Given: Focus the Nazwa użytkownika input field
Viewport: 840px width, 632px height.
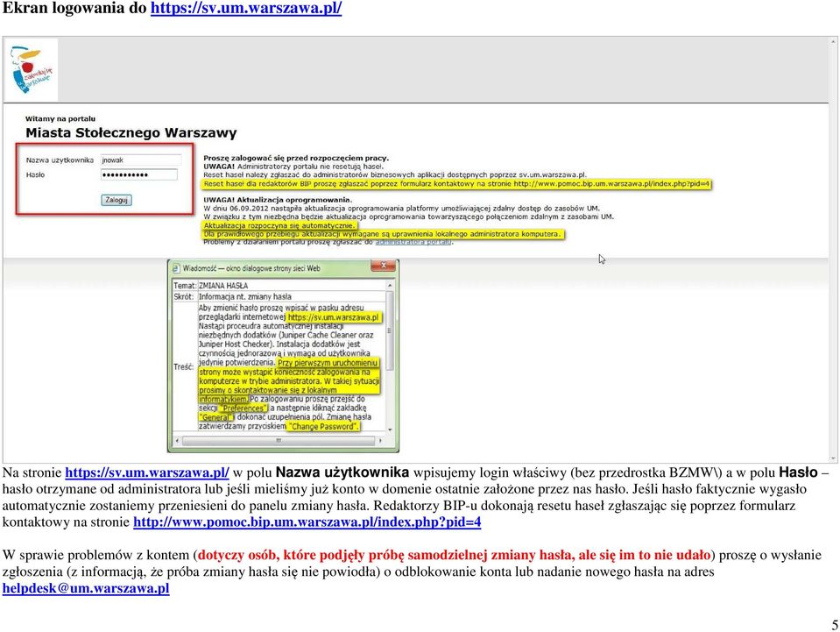Looking at the screenshot, I should 141,160.
